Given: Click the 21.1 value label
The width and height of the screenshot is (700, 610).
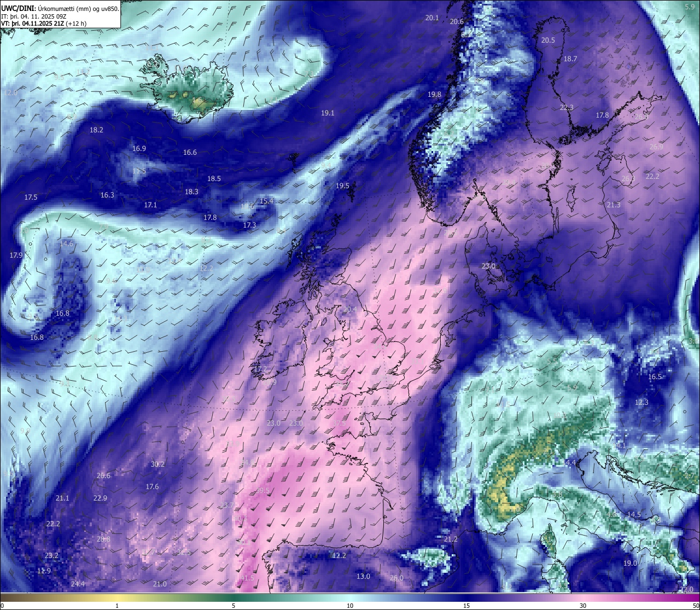Looking at the screenshot, I should (x=62, y=498).
